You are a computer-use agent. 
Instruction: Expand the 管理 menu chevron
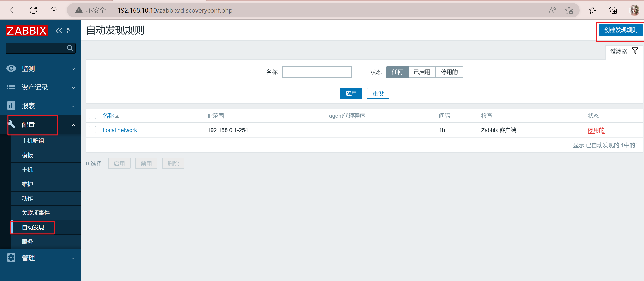73,258
